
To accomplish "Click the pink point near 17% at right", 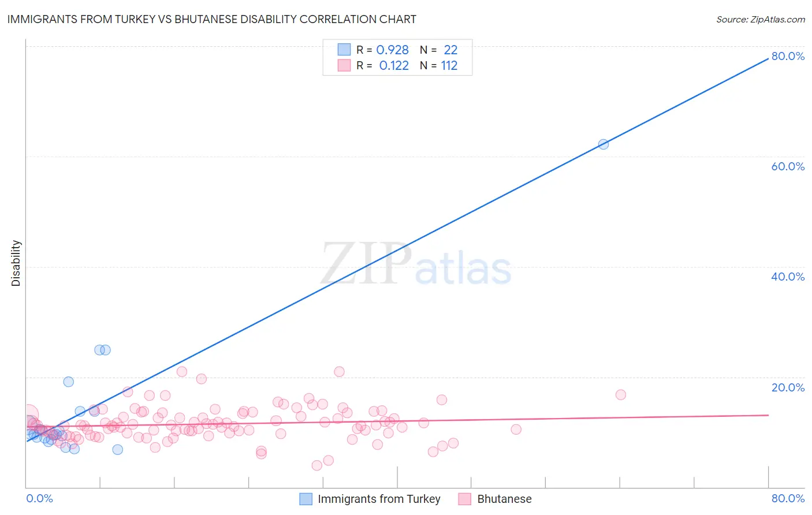I will [621, 395].
